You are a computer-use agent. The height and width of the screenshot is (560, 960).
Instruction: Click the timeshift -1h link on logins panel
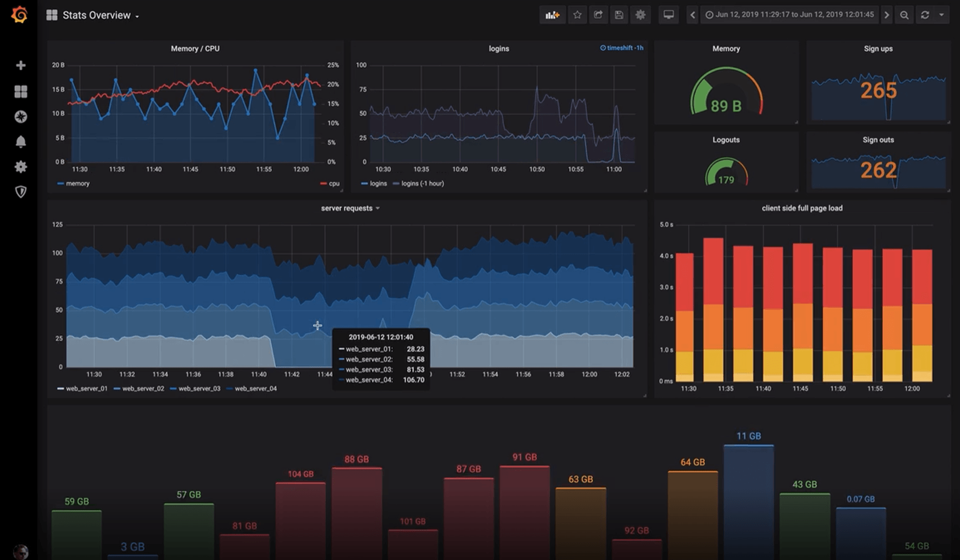pyautogui.click(x=622, y=48)
